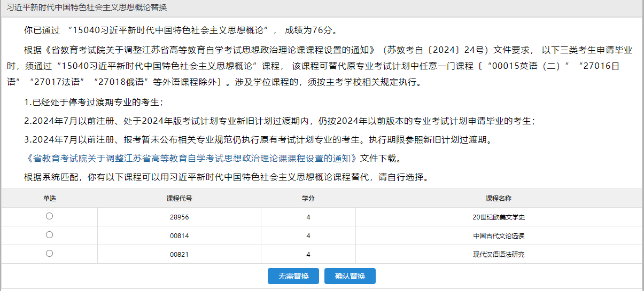Click the paragraph starting 2.2024年7月以前注册、处于

[x=280, y=121]
